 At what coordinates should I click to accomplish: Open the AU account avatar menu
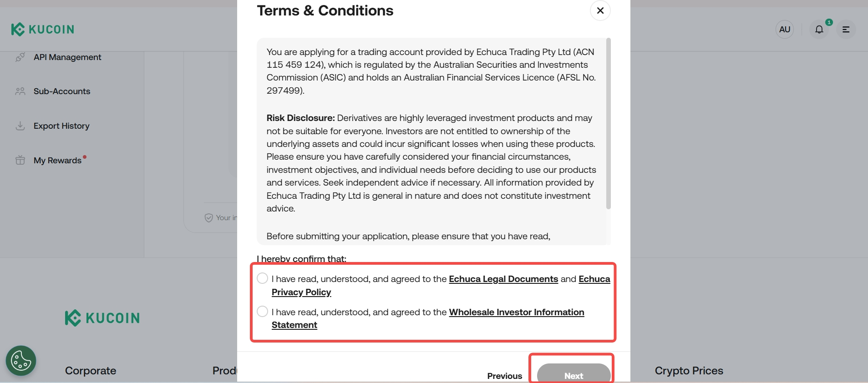(784, 30)
